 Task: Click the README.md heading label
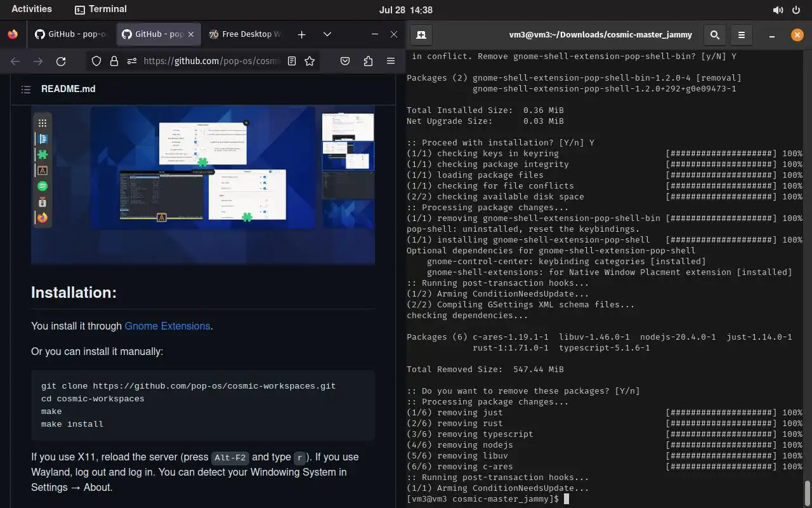point(69,89)
